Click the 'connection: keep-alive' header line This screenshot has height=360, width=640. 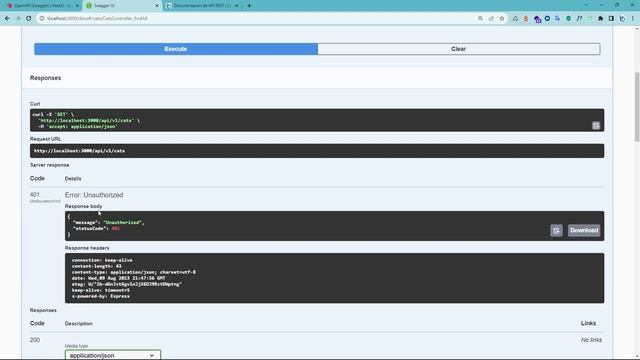click(102, 260)
